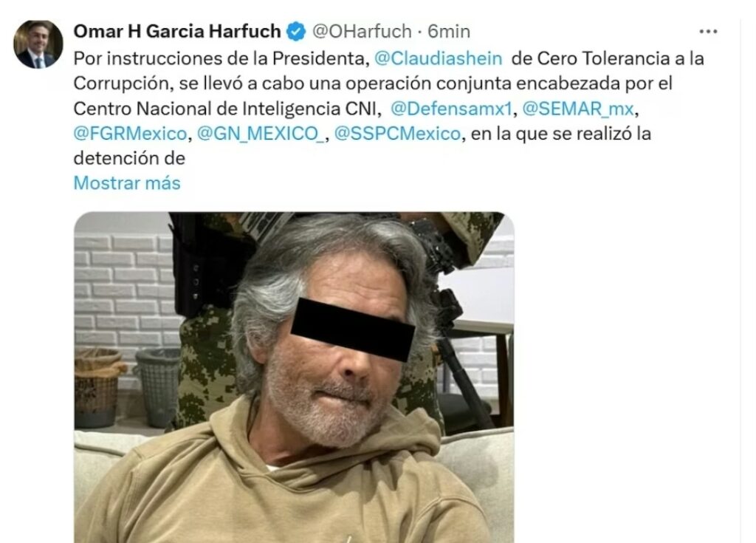Open the @Defensamx1 mention
Viewport: 756px width, 543px height.
451,109
